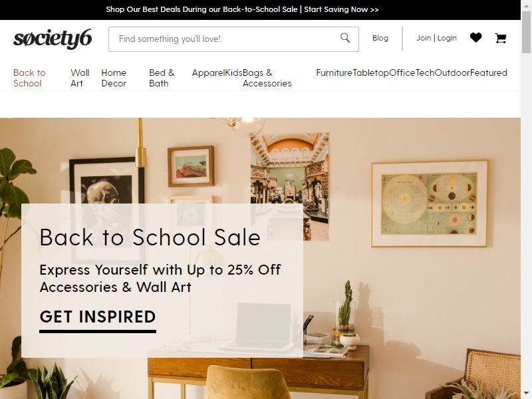Click the scrollbar down arrow
This screenshot has width=532, height=399.
(526, 394)
